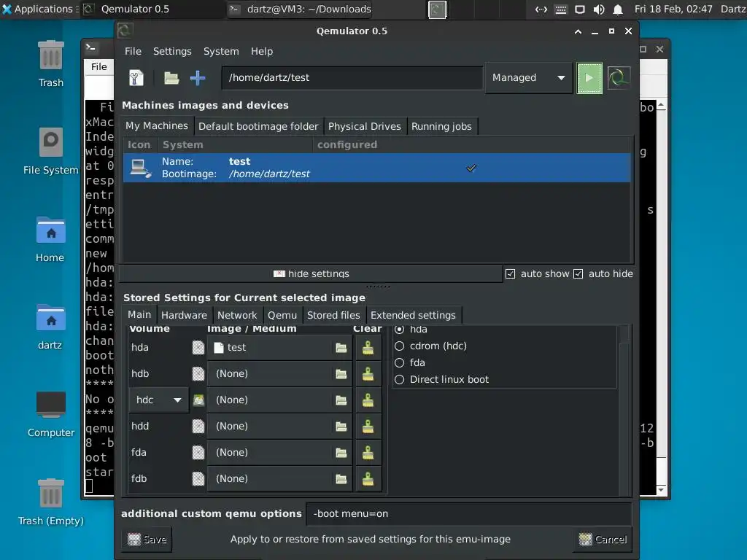Image resolution: width=747 pixels, height=560 pixels.
Task: Clear the fda volume with broom icon
Action: tap(368, 452)
